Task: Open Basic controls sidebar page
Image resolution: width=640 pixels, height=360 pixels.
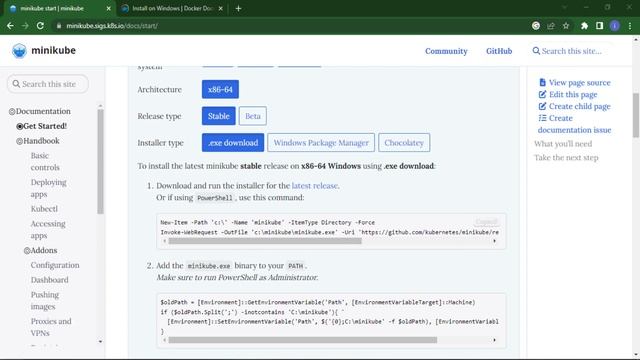Action: pyautogui.click(x=45, y=162)
